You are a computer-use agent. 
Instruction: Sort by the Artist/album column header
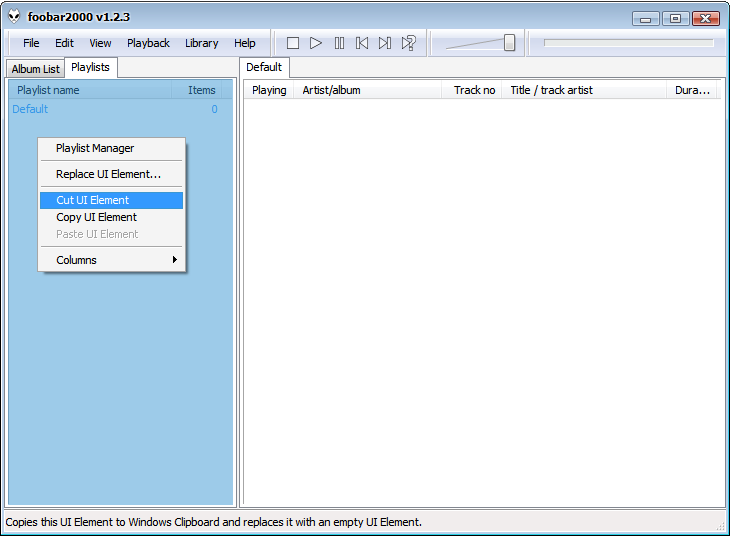click(x=368, y=90)
